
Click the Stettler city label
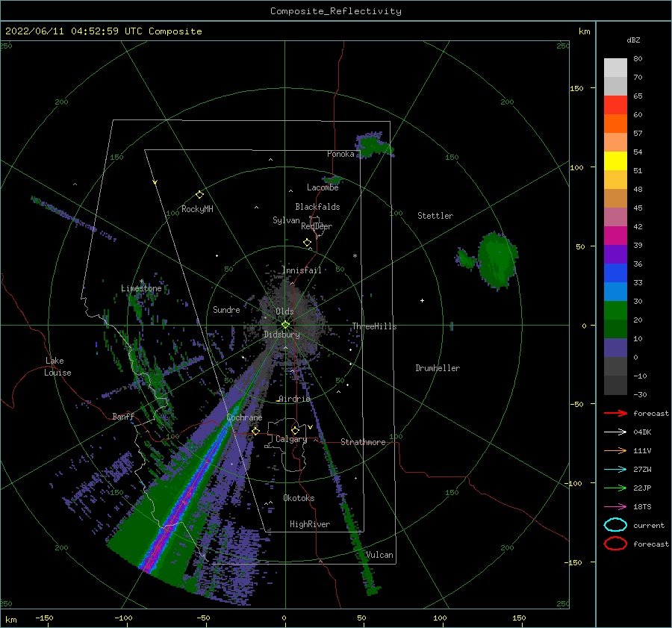point(435,216)
